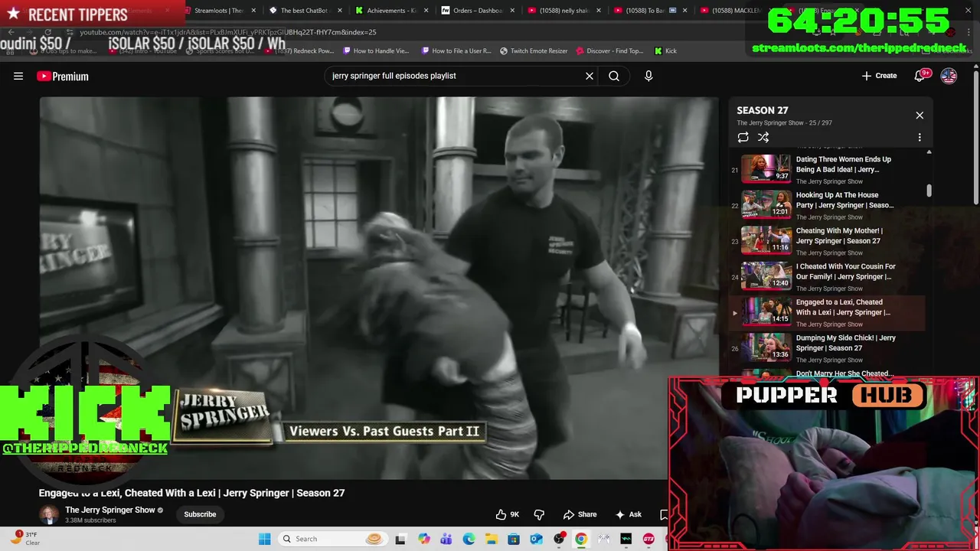This screenshot has height=551, width=980.
Task: Open The Jerry Springer Show channel avatar
Action: (49, 514)
